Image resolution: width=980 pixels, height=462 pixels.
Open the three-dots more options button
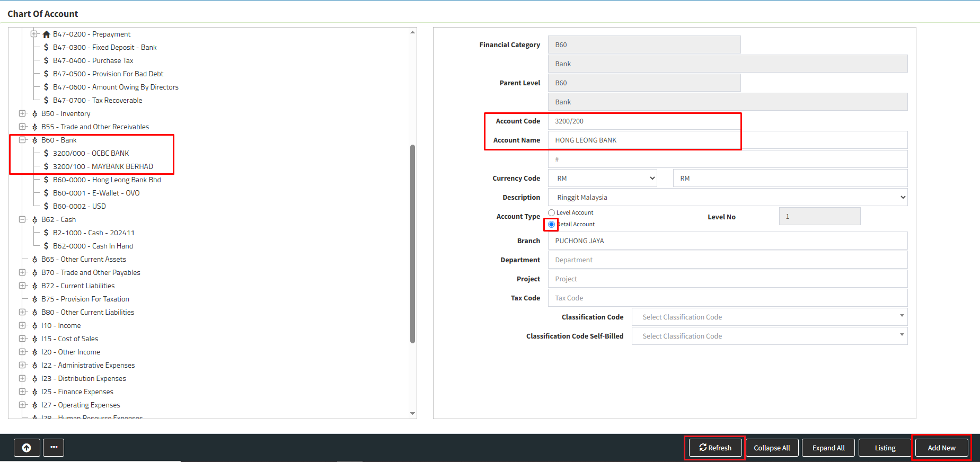[x=54, y=448]
